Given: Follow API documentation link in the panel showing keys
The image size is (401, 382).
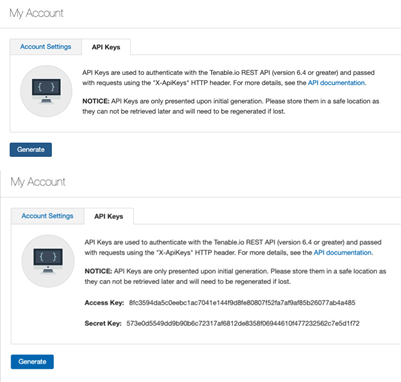Looking at the screenshot, I should [x=342, y=253].
